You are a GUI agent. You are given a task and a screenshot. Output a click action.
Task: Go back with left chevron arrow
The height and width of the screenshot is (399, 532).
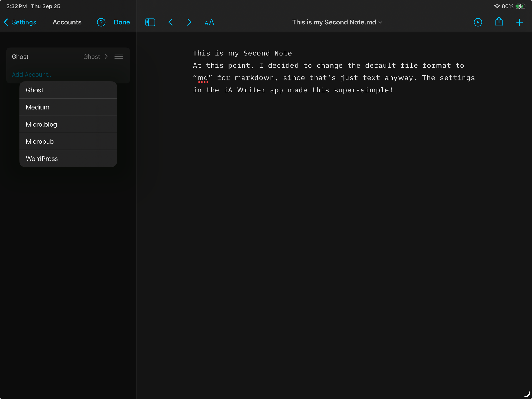point(171,22)
